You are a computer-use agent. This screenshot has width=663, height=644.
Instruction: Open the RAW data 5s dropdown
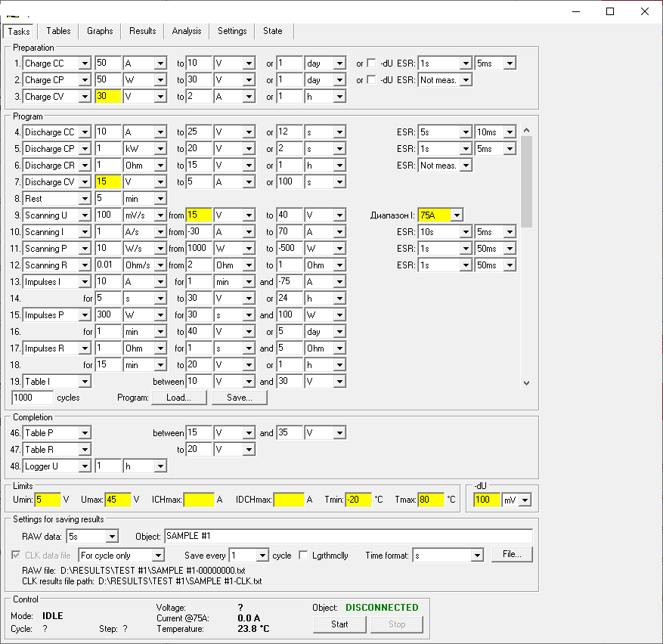pyautogui.click(x=112, y=536)
